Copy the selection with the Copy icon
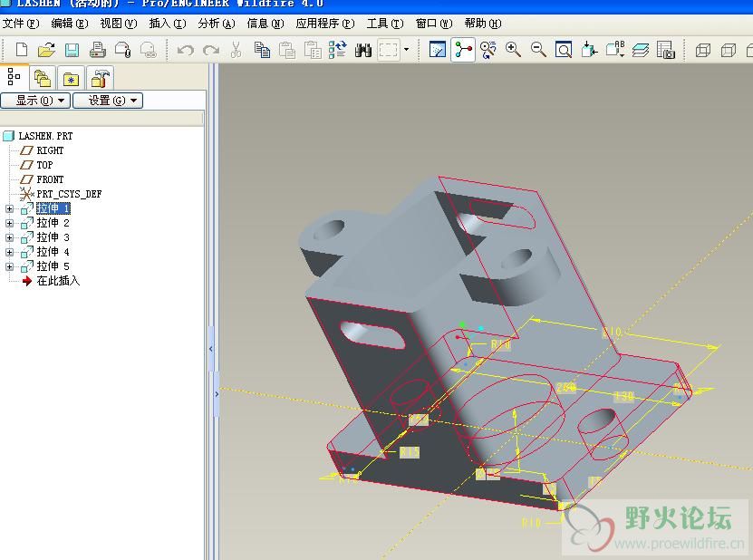This screenshot has height=560, width=753. coord(262,50)
